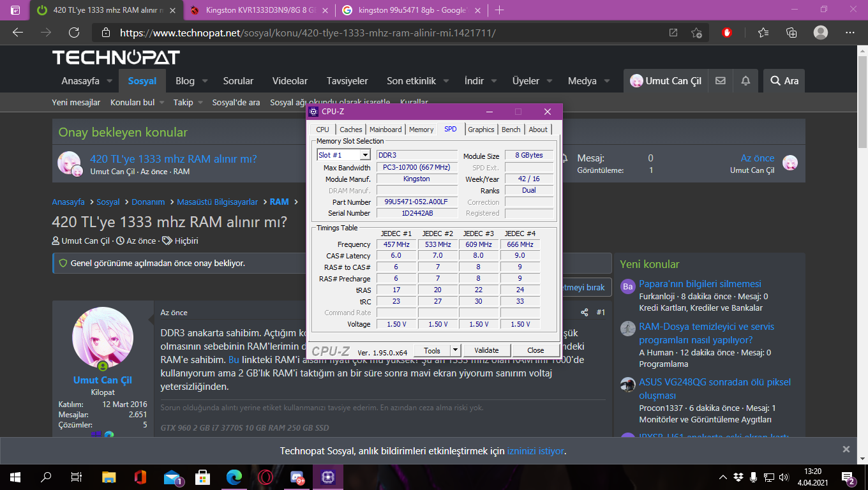
Task: Switch to the Caches tab in CPU-Z
Action: 351,130
